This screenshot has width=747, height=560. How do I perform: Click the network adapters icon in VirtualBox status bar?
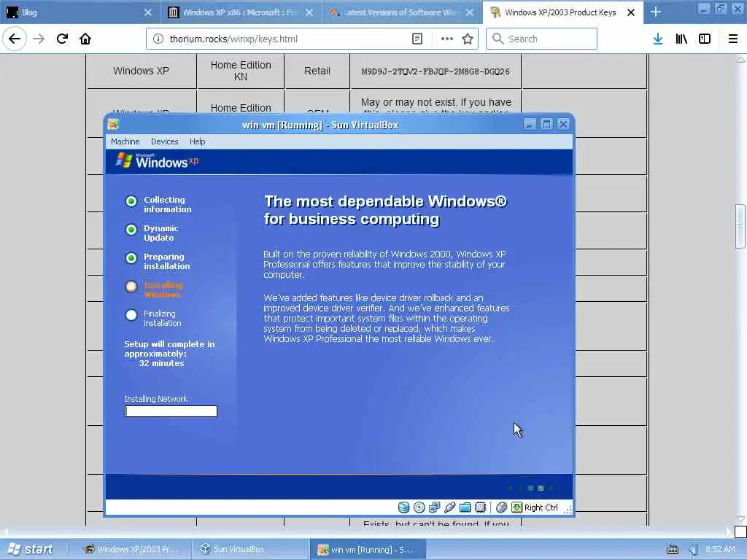(x=435, y=507)
